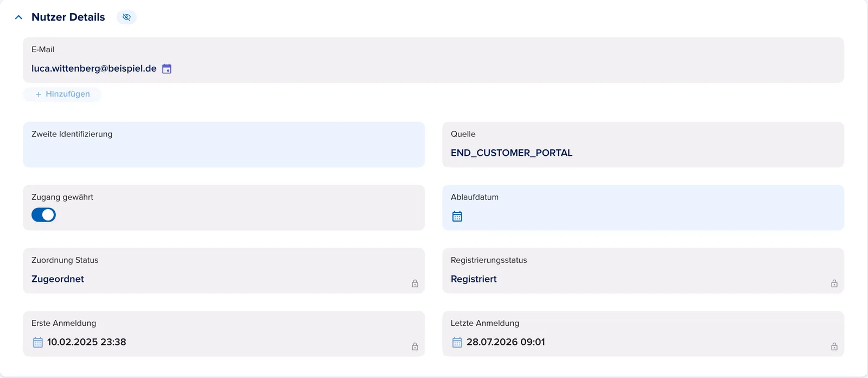868x378 pixels.
Task: Click the Quelle value END_CUSTOMER_PORTAL
Action: coord(512,153)
